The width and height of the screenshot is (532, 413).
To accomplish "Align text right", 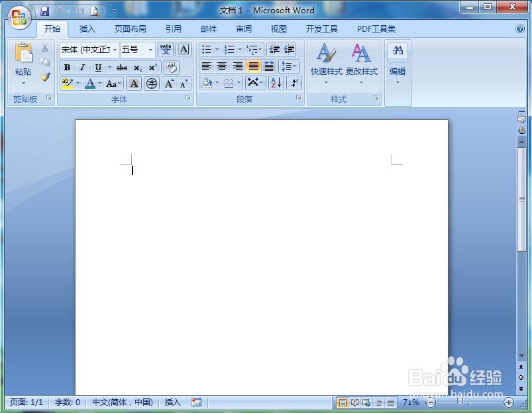I will click(x=237, y=66).
